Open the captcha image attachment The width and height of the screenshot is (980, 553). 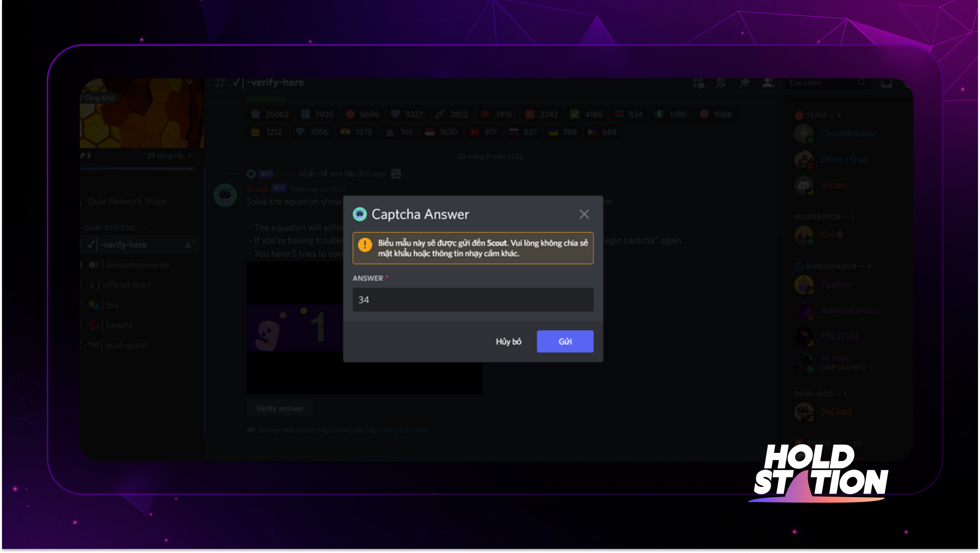(364, 328)
